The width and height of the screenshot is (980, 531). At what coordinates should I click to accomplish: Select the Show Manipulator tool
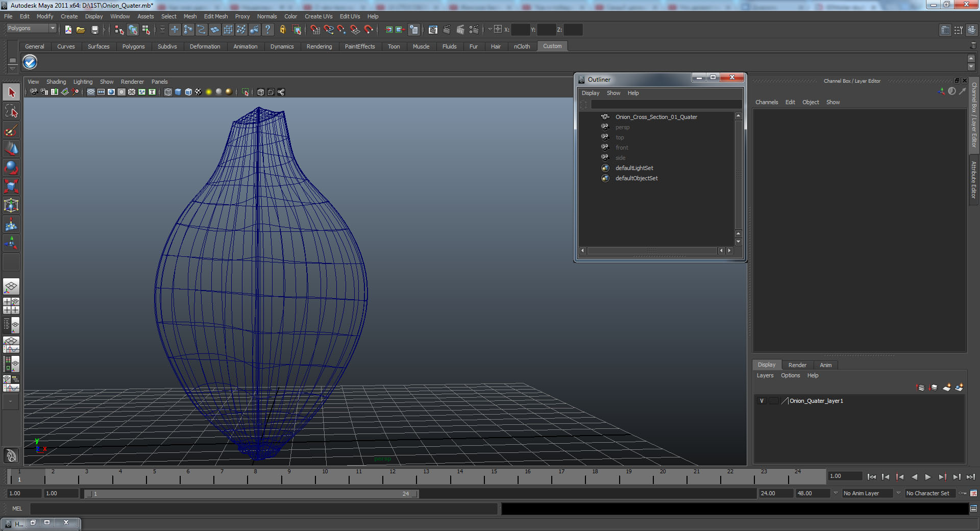tap(11, 244)
